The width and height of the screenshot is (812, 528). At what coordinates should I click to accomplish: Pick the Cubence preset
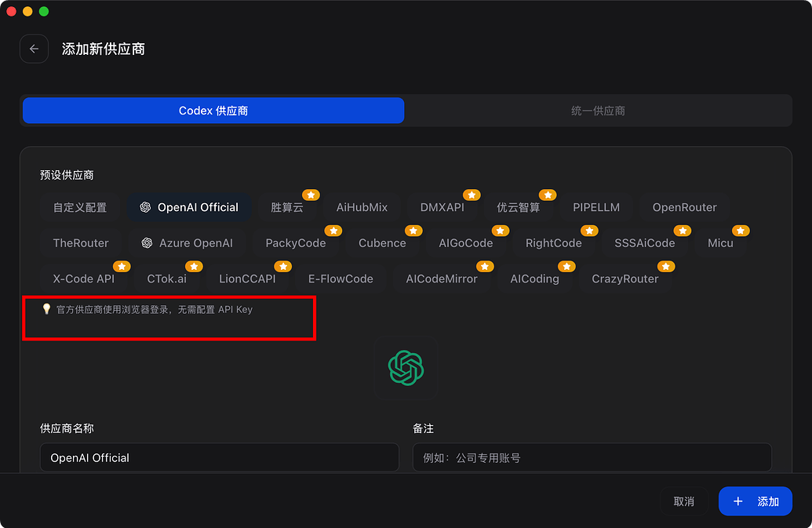tap(382, 242)
